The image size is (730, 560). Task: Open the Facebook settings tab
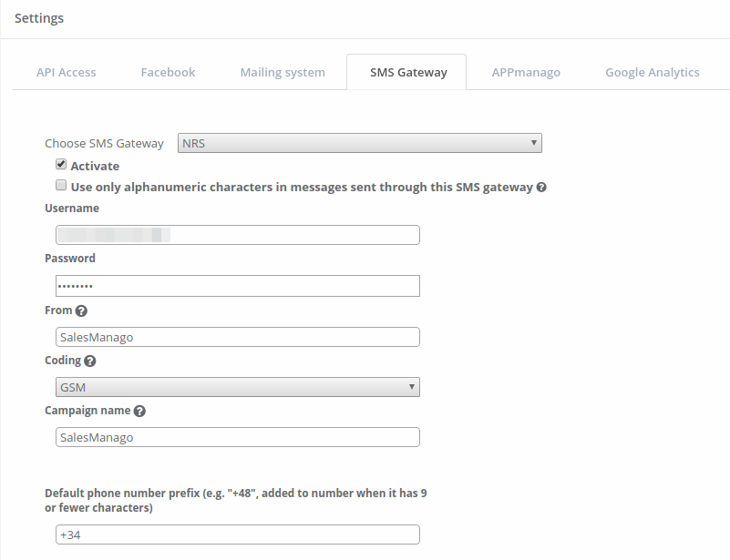[168, 72]
